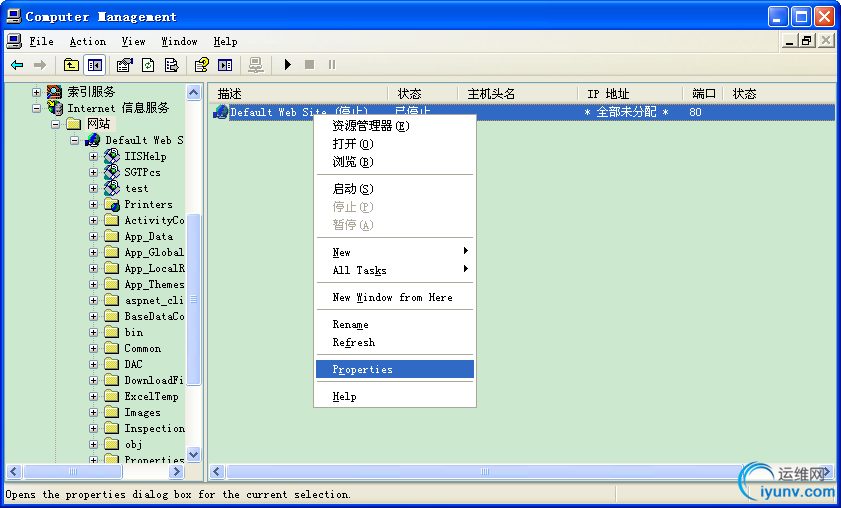The image size is (841, 508).
Task: Open the Action menu
Action: click(87, 41)
